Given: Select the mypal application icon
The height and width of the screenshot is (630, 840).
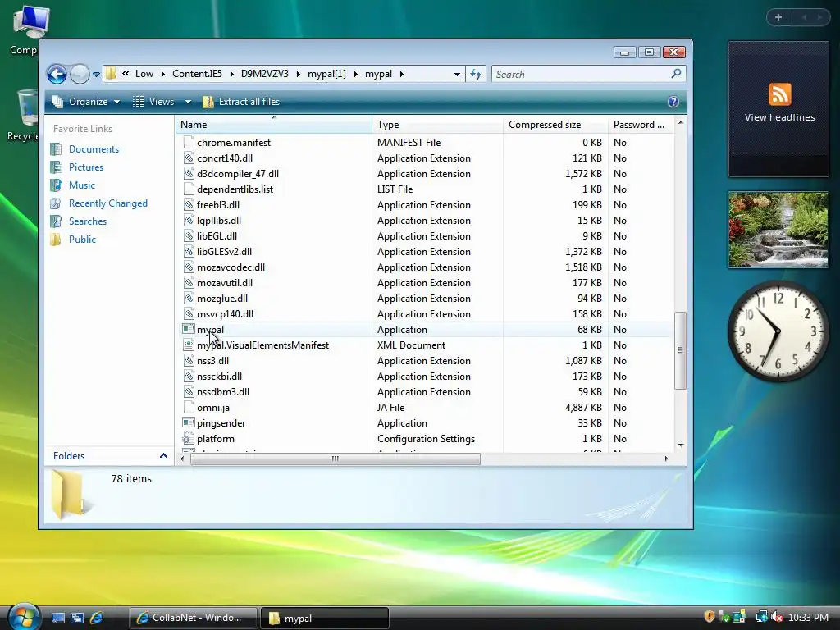Looking at the screenshot, I should click(188, 329).
